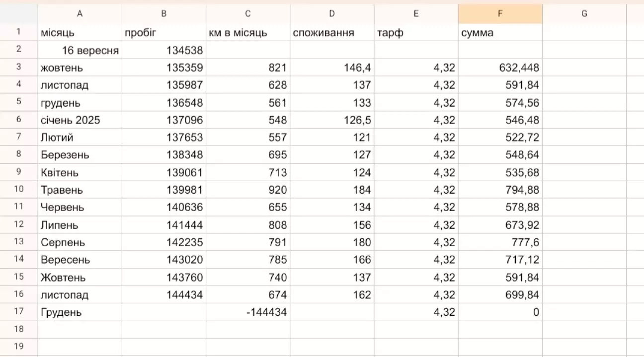Click the select-all corner box
The height and width of the screenshot is (357, 644).
click(19, 14)
